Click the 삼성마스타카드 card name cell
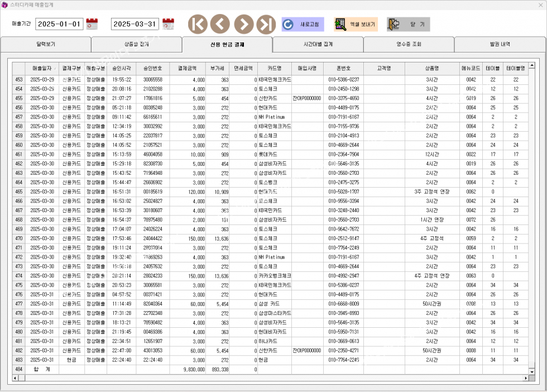This screenshot has height=392, width=547. click(x=275, y=313)
